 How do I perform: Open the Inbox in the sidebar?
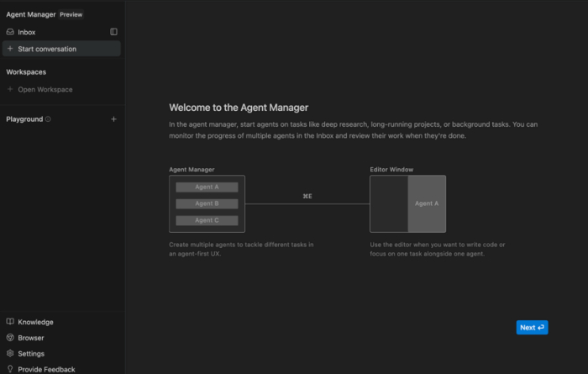coord(26,32)
